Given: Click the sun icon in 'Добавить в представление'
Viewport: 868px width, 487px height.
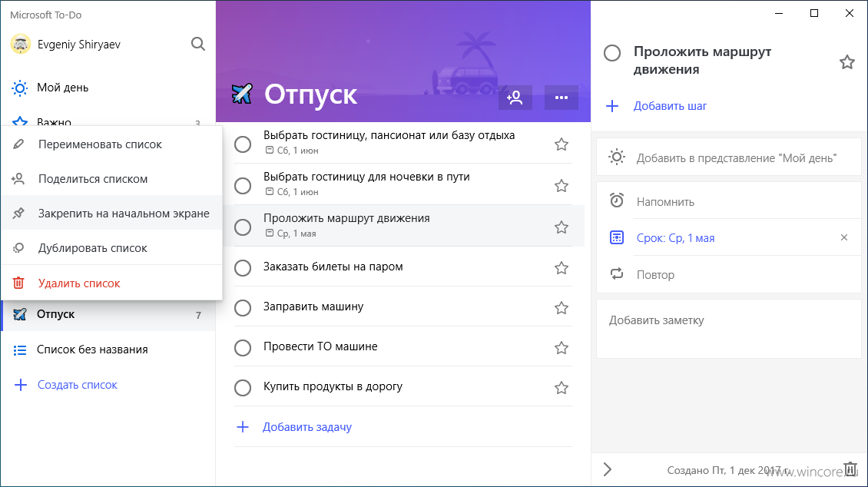Looking at the screenshot, I should (617, 157).
